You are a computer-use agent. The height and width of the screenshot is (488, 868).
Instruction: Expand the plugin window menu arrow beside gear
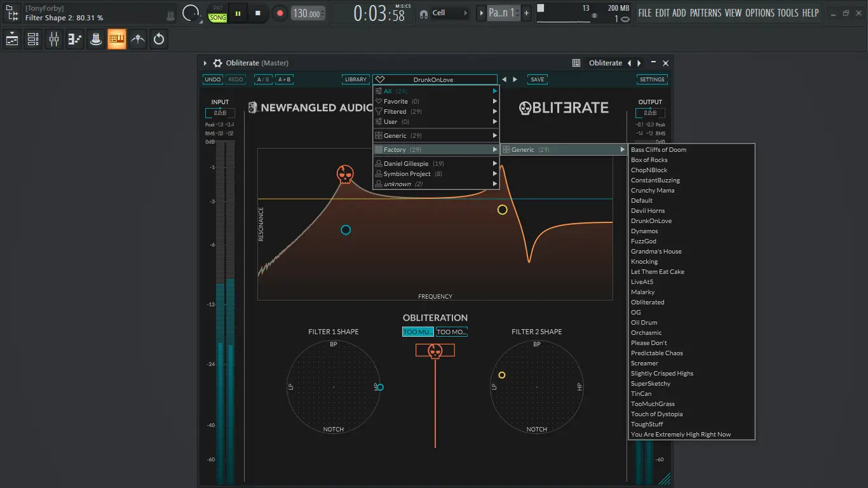coord(205,63)
